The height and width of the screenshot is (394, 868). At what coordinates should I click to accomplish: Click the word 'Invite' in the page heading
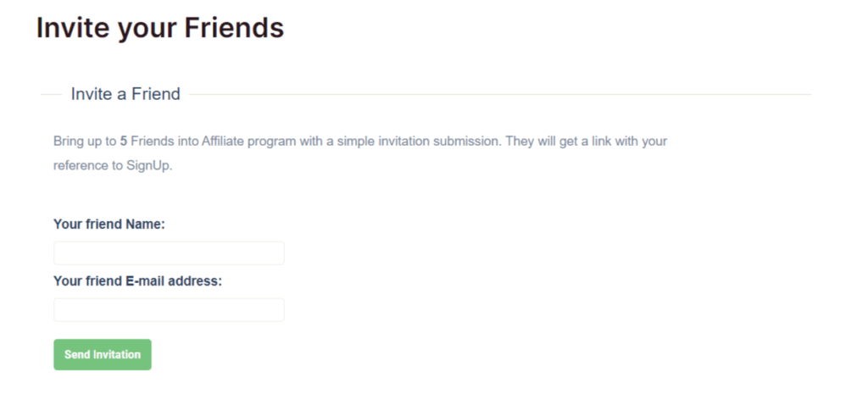pos(72,28)
